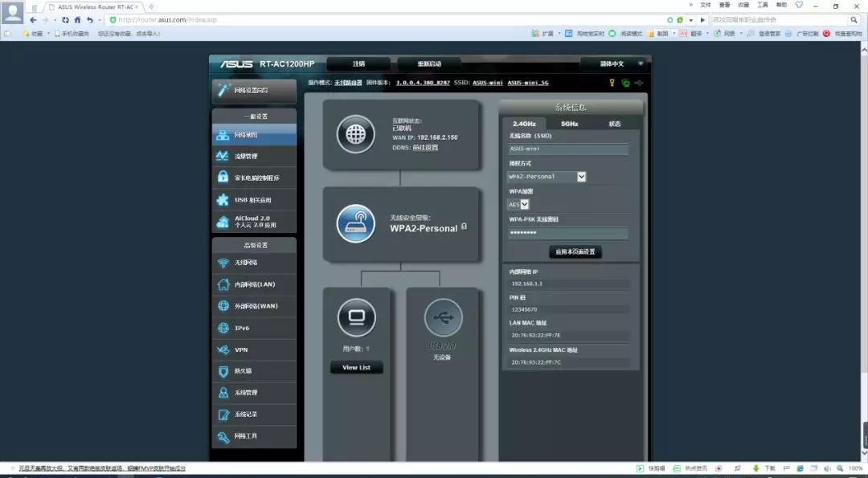Click the wireless router security icon
The image size is (868, 478).
tap(356, 224)
